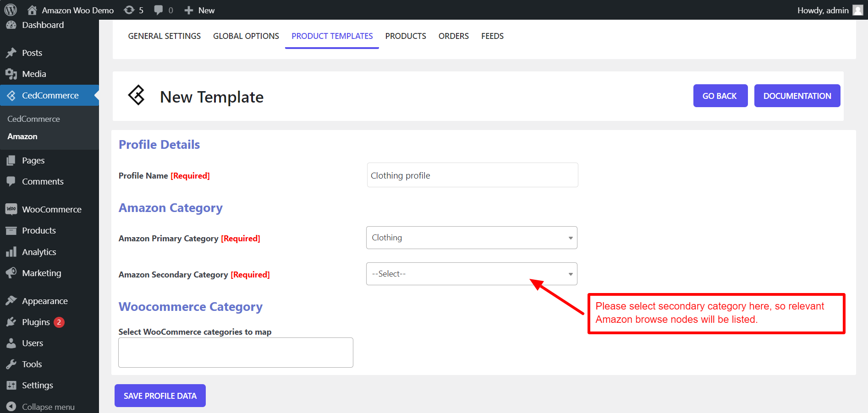Open Dashboard from sidebar
This screenshot has width=868, height=413.
(43, 25)
